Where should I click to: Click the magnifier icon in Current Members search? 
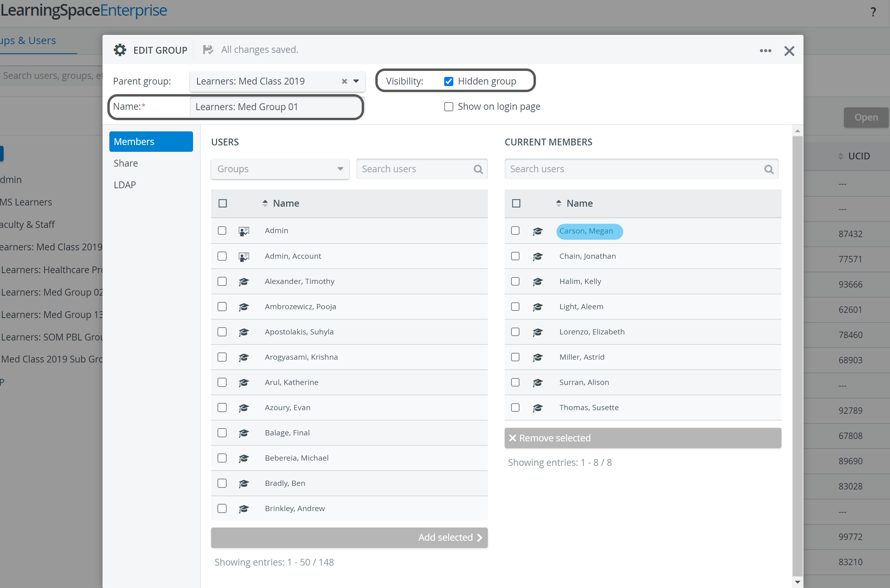click(769, 169)
